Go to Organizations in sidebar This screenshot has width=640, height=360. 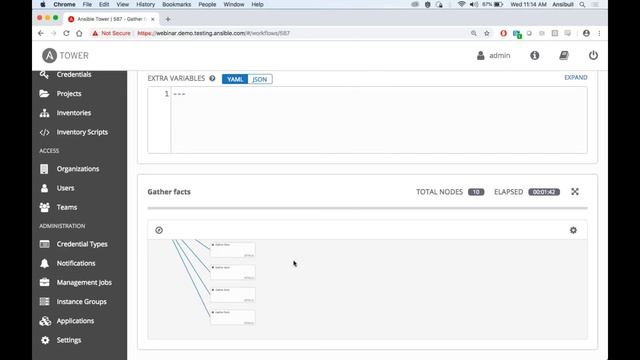(78, 169)
